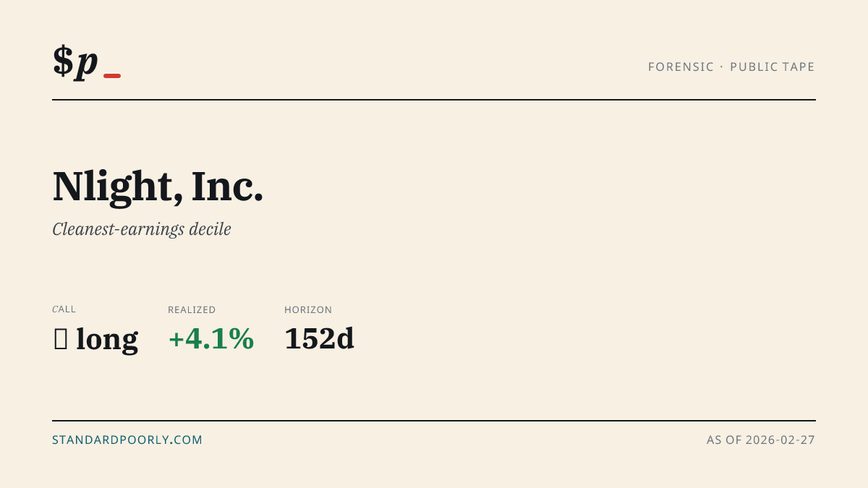The width and height of the screenshot is (868, 488).
Task: Open the Nlight, Inc. company heading
Action: 158,187
